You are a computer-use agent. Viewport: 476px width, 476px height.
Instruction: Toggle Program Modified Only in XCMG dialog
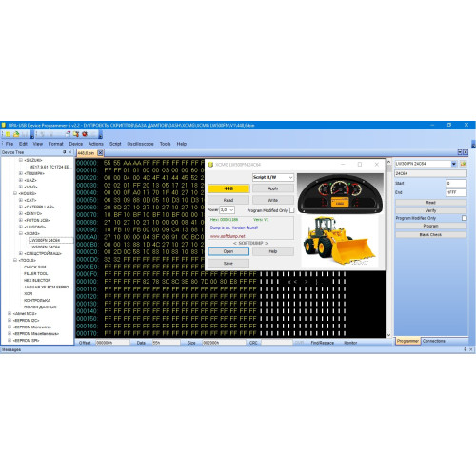(x=291, y=210)
